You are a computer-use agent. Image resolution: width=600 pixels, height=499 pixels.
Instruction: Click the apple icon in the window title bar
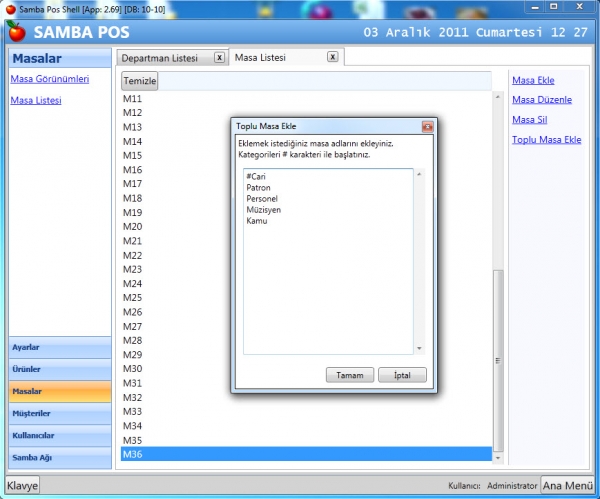coord(11,9)
